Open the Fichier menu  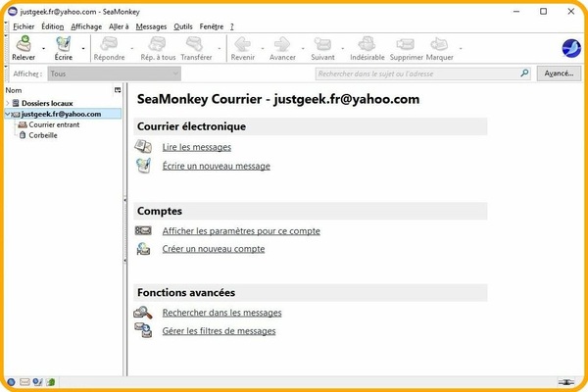tap(24, 26)
